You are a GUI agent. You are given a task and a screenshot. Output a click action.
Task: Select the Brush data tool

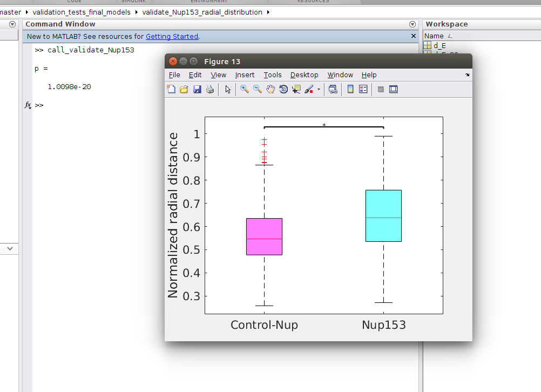click(x=309, y=90)
